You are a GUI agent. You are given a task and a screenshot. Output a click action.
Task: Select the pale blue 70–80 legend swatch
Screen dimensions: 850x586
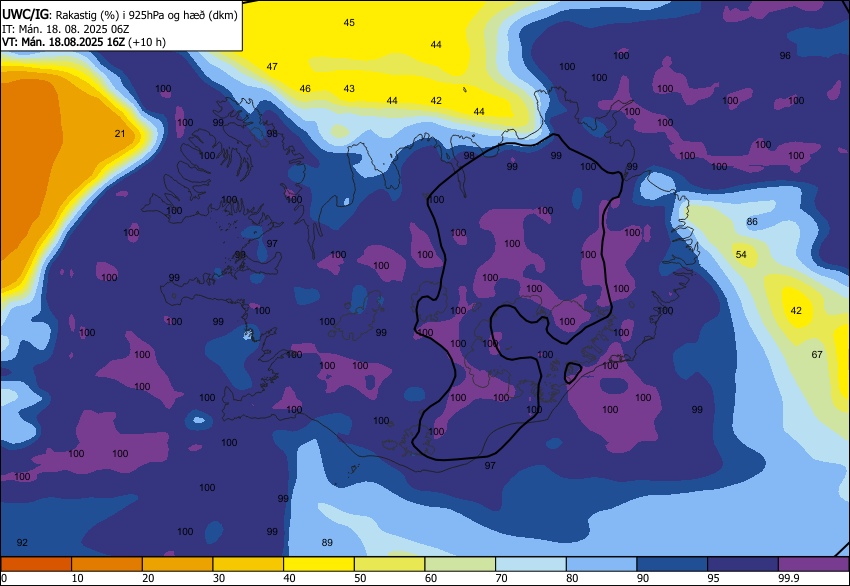coord(531,564)
